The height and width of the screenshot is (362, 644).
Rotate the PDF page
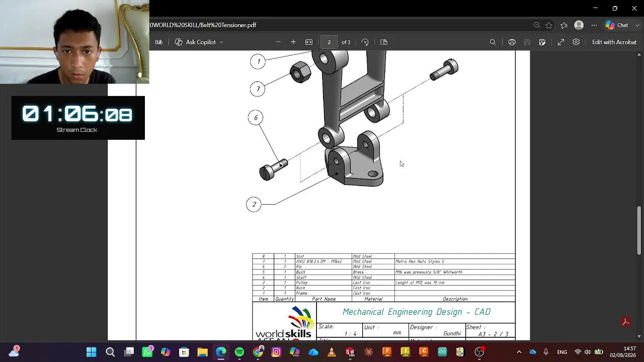365,42
